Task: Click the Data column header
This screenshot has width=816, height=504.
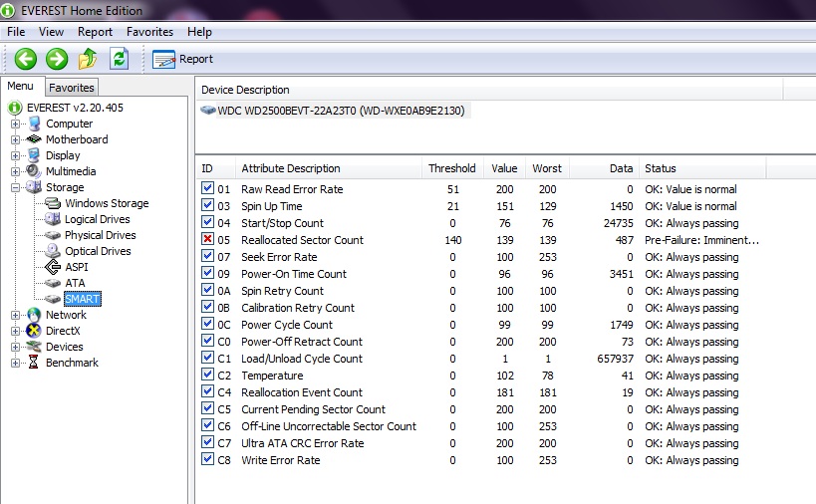Action: click(604, 168)
